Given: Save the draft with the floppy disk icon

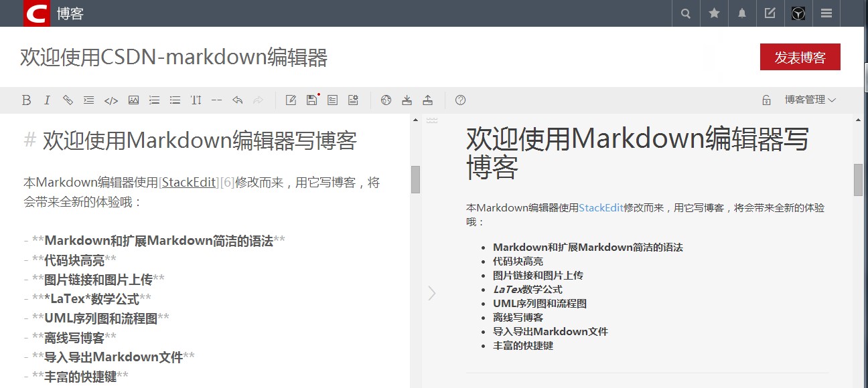Looking at the screenshot, I should 312,100.
